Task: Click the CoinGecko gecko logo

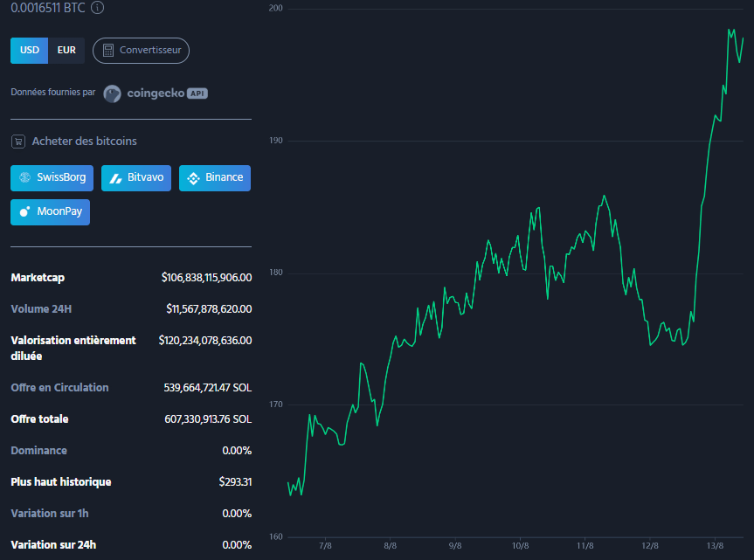Action: coord(112,93)
